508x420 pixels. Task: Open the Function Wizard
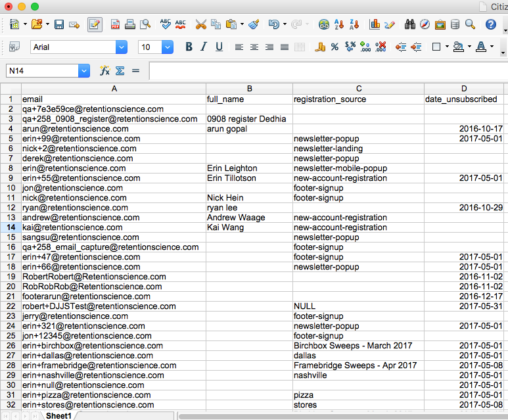pyautogui.click(x=104, y=70)
